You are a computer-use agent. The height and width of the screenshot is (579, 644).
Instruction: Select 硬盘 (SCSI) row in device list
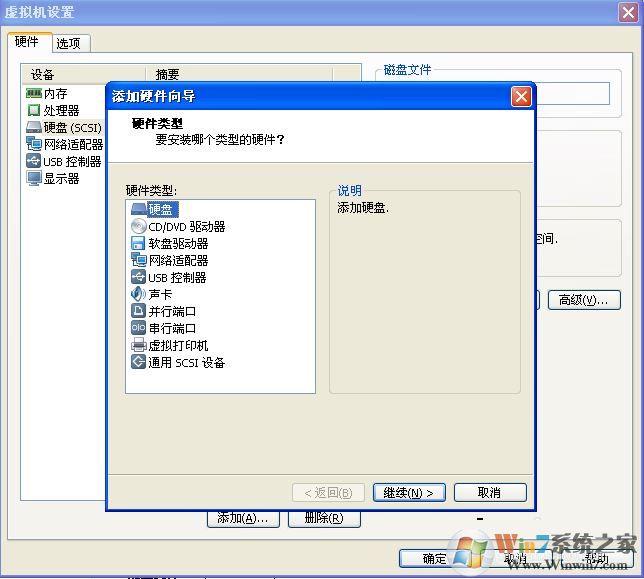coord(64,127)
